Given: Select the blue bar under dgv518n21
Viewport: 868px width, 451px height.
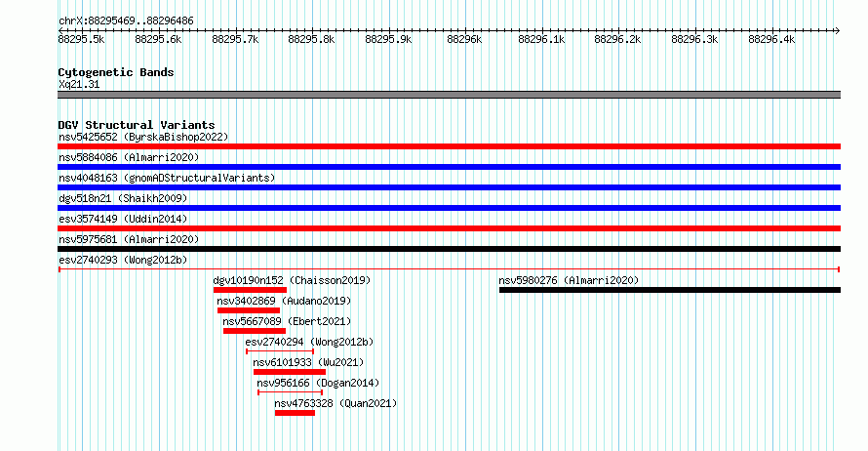Looking at the screenshot, I should pyautogui.click(x=449, y=208).
